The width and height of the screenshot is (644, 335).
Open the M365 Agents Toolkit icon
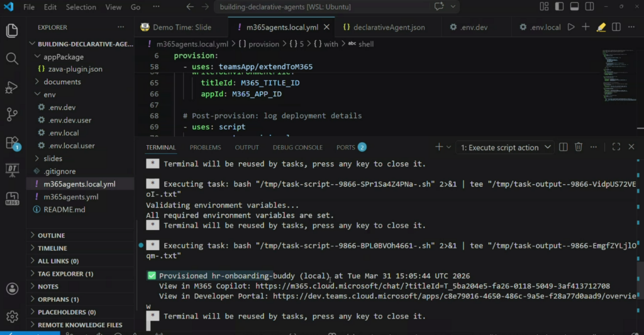12,199
